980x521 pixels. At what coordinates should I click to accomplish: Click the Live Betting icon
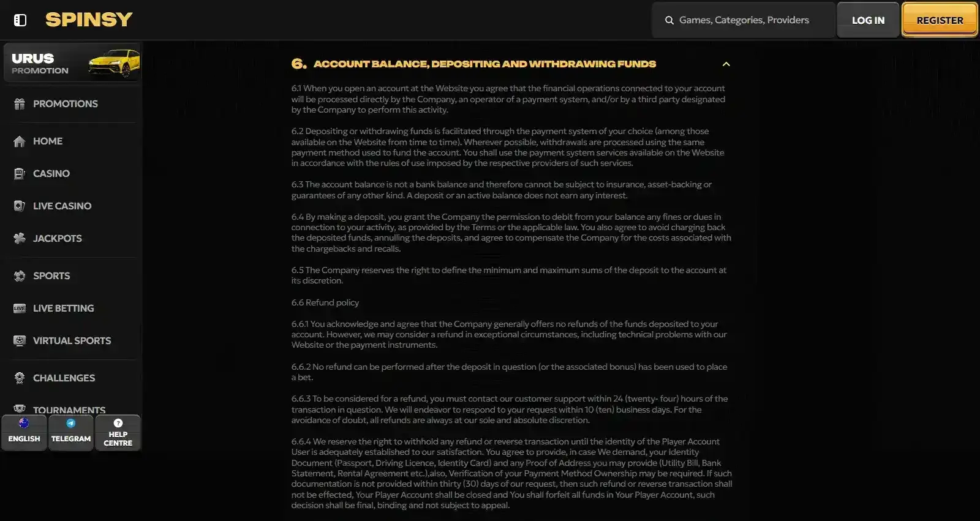point(20,309)
